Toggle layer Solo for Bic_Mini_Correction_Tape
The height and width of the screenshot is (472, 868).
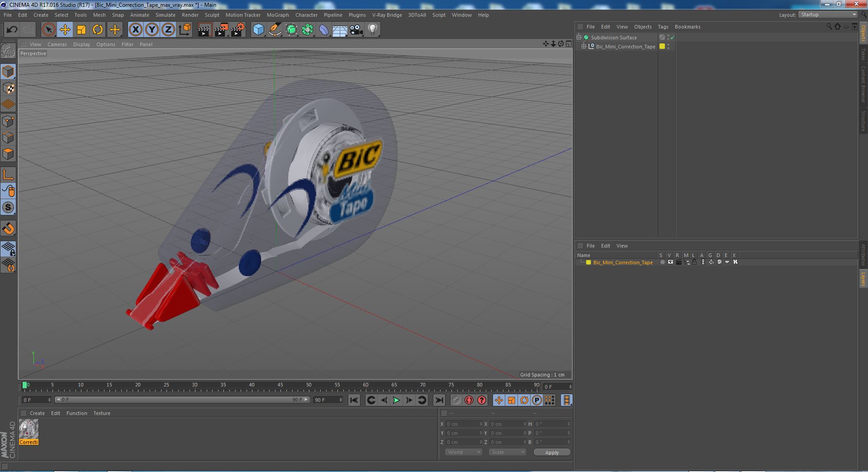click(x=662, y=262)
